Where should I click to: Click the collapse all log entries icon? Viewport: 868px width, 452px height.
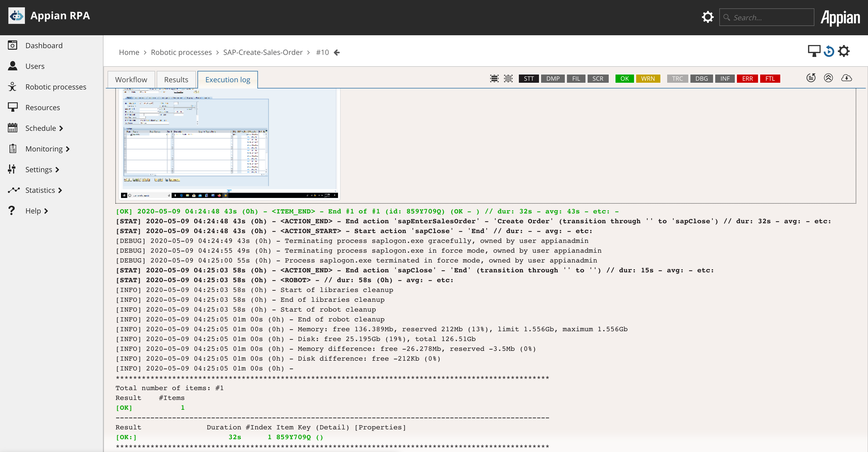point(508,78)
